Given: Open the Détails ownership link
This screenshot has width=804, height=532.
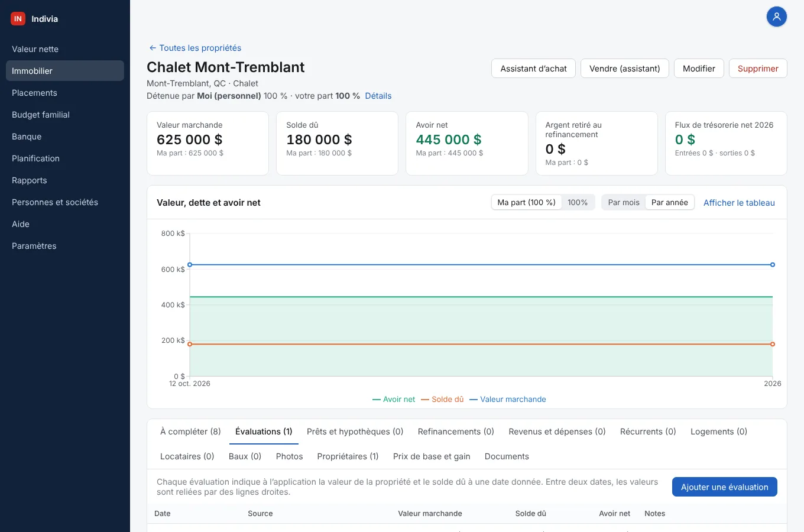Looking at the screenshot, I should click(378, 96).
